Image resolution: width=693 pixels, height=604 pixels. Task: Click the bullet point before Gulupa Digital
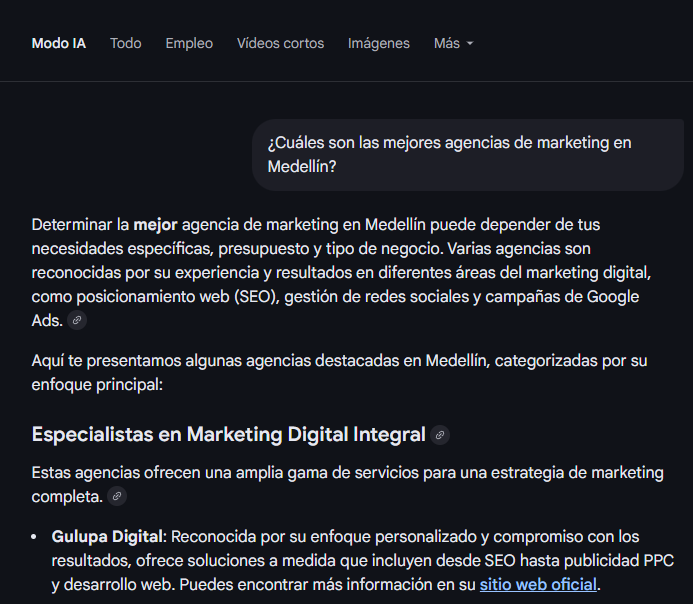click(x=37, y=537)
